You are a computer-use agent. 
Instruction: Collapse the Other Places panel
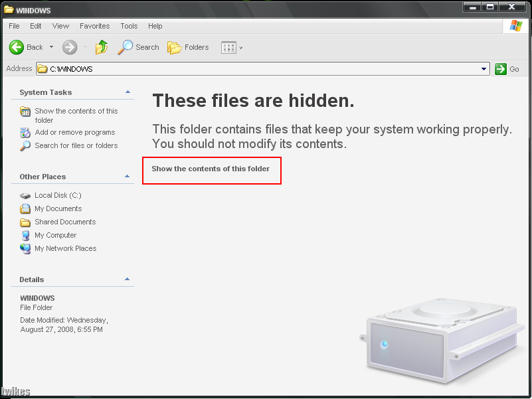click(128, 176)
